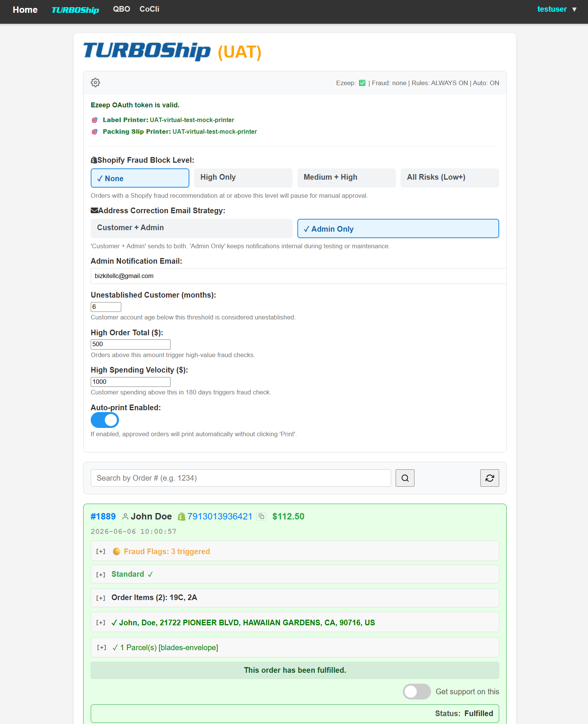
Task: Choose Admin Only email strategy
Action: [x=398, y=228]
